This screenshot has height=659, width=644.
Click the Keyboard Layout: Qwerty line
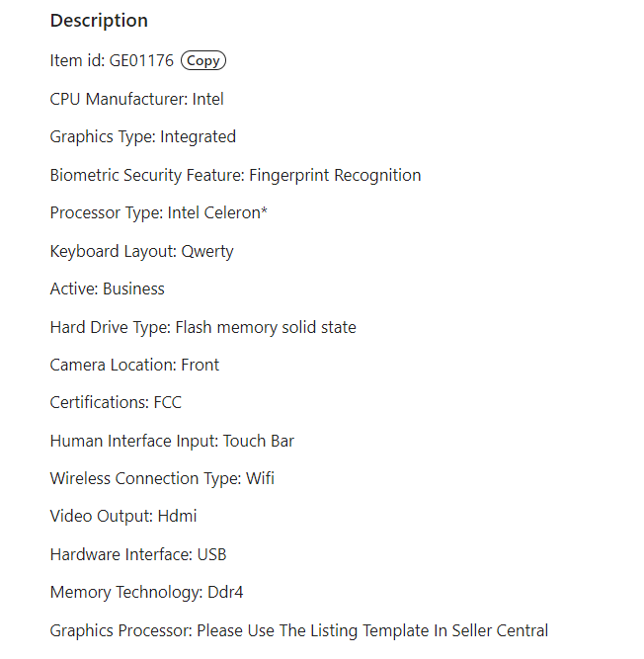(141, 251)
